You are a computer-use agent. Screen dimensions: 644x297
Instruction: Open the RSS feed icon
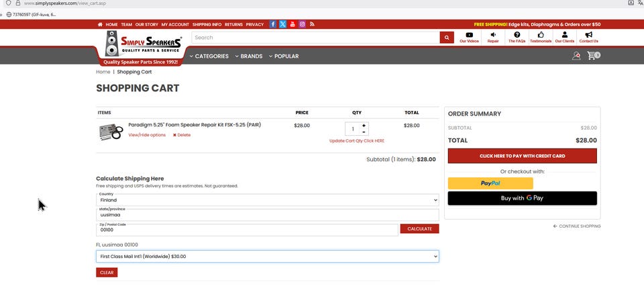point(312,24)
